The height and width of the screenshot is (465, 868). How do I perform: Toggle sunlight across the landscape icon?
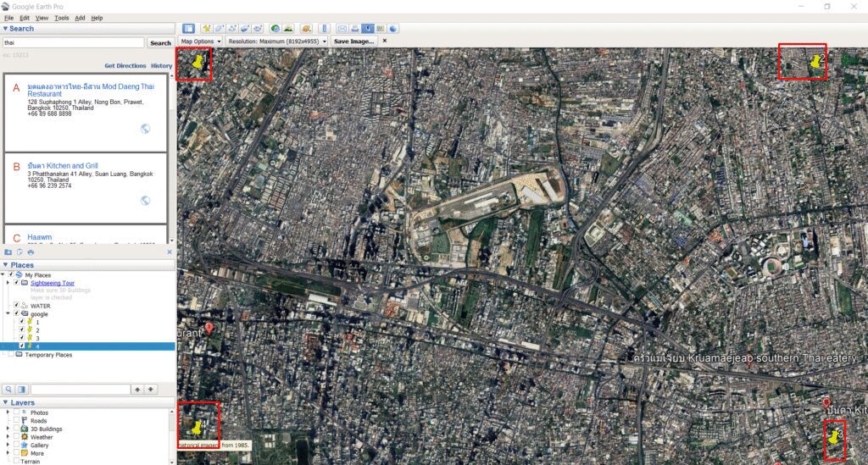coord(288,28)
